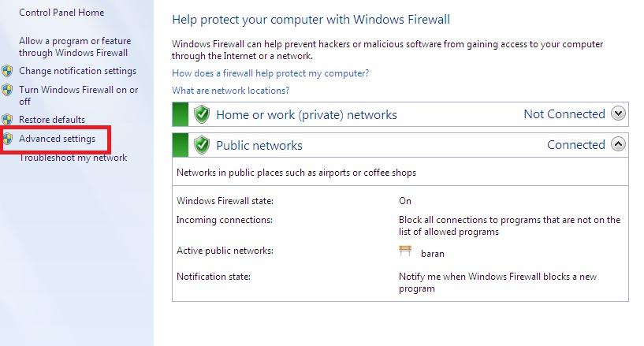
Task: Select the active network name baran
Action: (x=433, y=254)
